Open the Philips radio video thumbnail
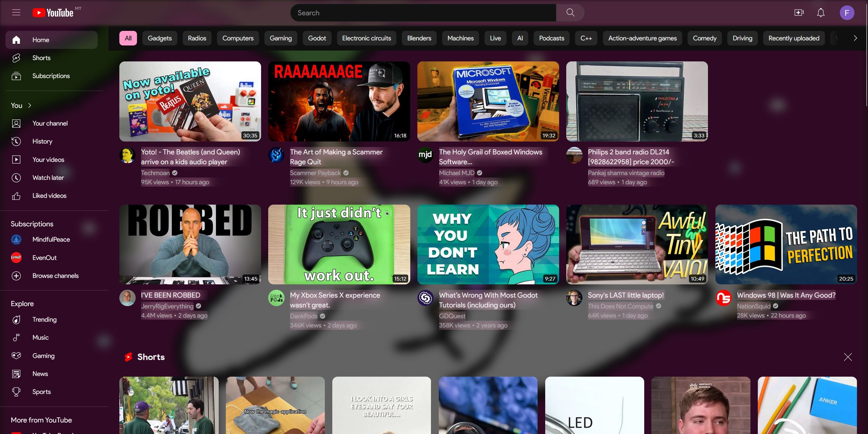 coord(637,101)
